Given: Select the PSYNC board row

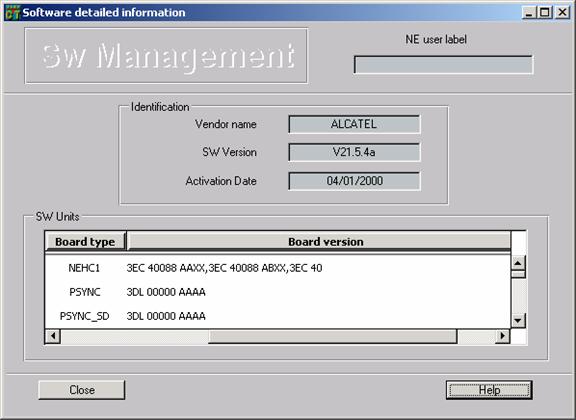Looking at the screenshot, I should click(278, 292).
